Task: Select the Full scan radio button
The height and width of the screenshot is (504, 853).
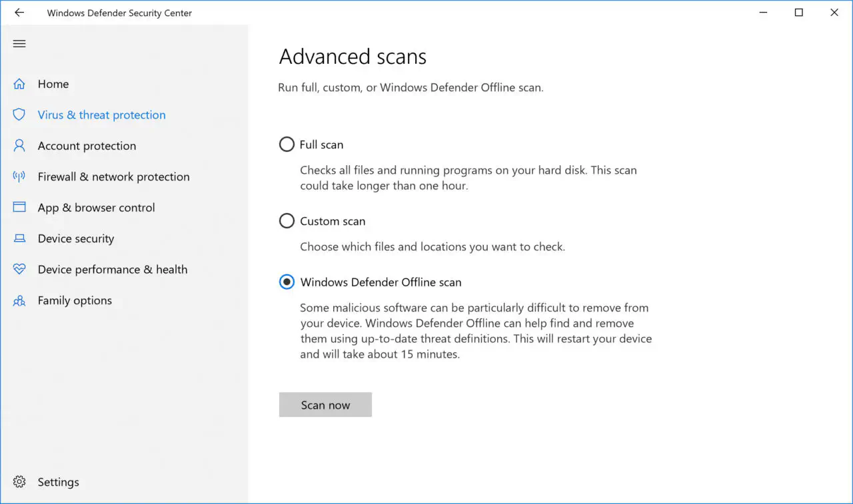Action: (287, 144)
